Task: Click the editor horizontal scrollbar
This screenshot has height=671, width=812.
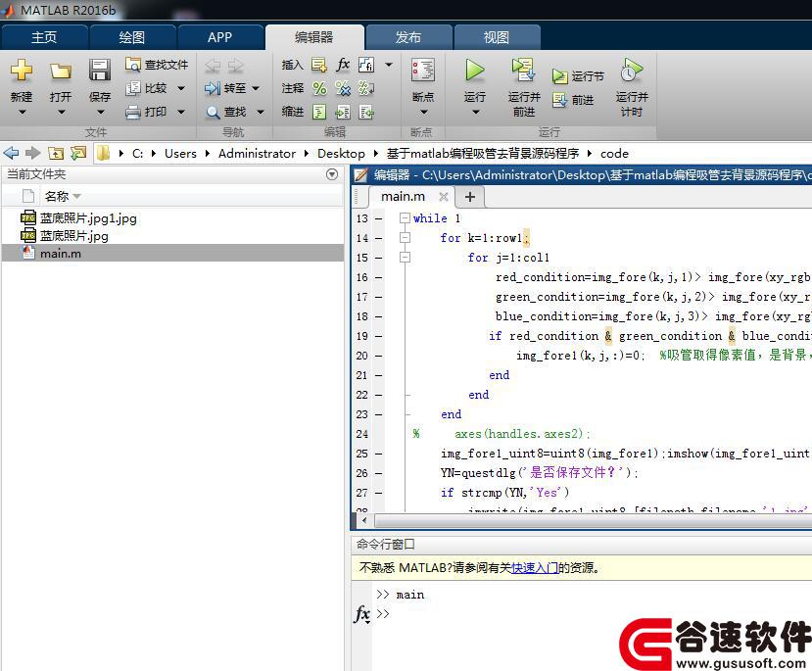Action: coord(593,520)
